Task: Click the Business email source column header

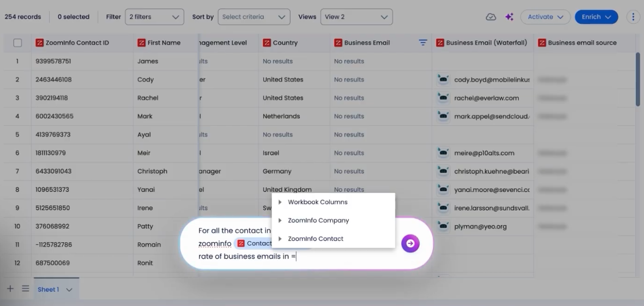Action: coord(585,43)
